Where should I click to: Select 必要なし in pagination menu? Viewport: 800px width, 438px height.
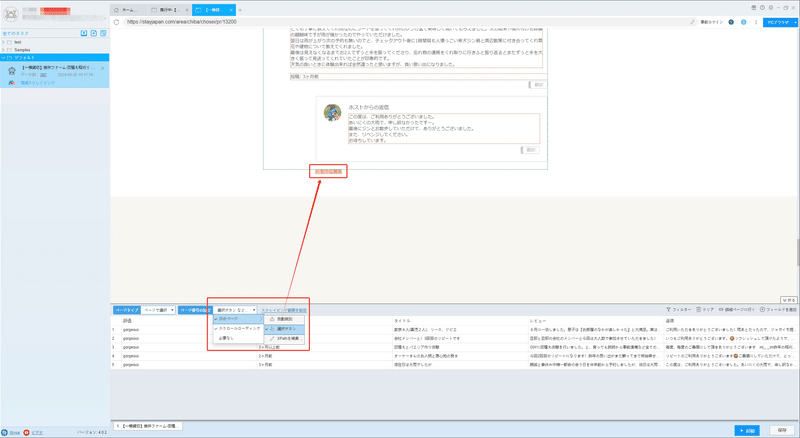238,338
